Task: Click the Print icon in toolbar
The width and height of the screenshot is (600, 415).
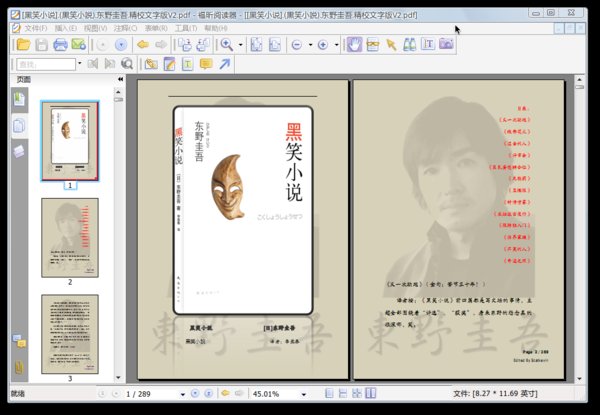Action: click(x=61, y=45)
